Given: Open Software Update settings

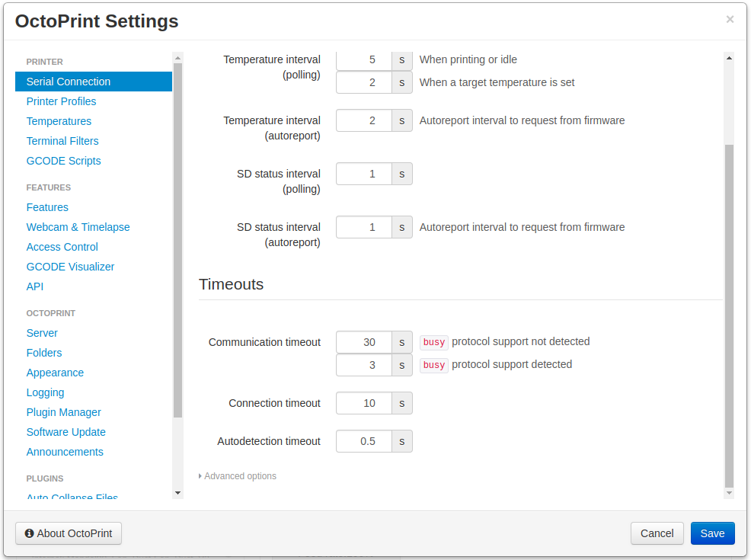Looking at the screenshot, I should (x=66, y=431).
